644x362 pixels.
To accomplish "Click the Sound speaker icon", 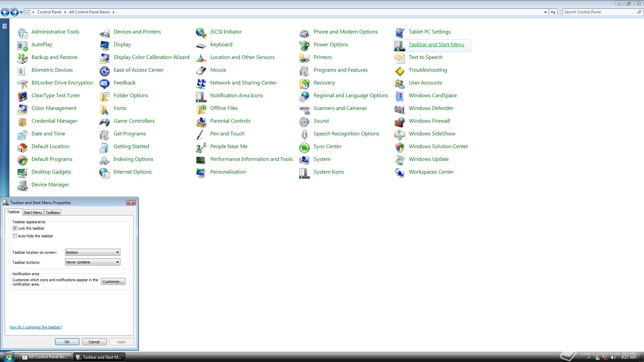I will 304,121.
